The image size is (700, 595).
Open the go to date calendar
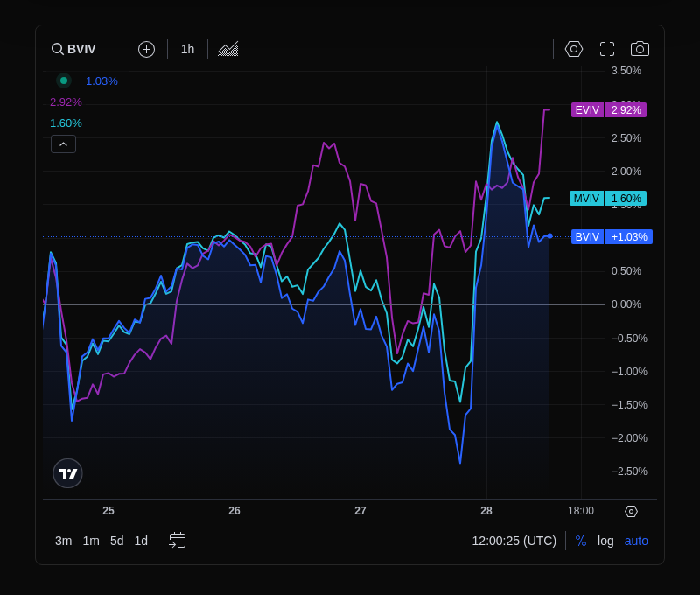coord(178,541)
